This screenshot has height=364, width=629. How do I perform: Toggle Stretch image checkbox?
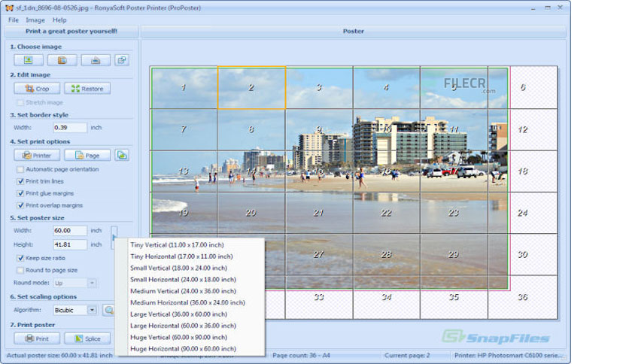coord(20,102)
